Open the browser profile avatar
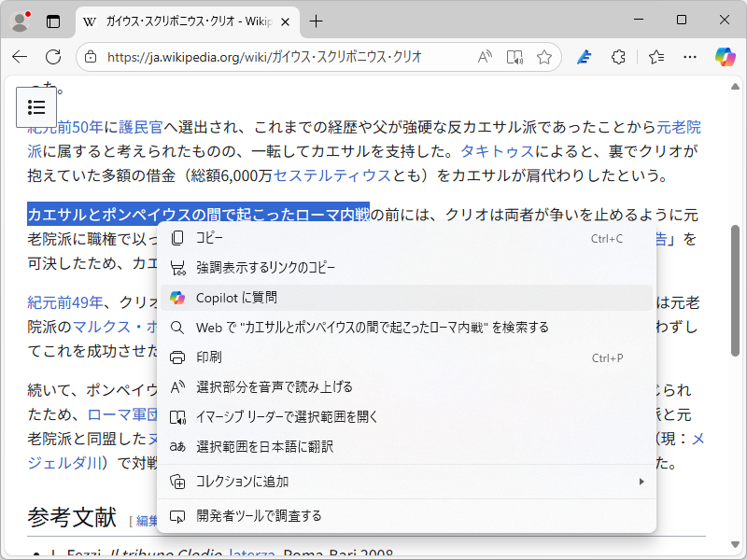Image resolution: width=747 pixels, height=560 pixels. point(19,21)
